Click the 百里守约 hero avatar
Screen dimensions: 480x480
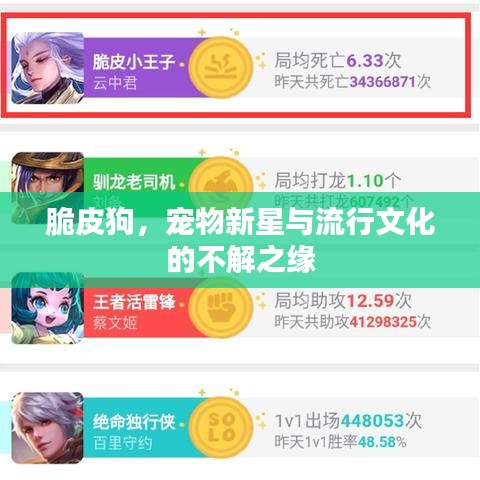[x=47, y=428]
